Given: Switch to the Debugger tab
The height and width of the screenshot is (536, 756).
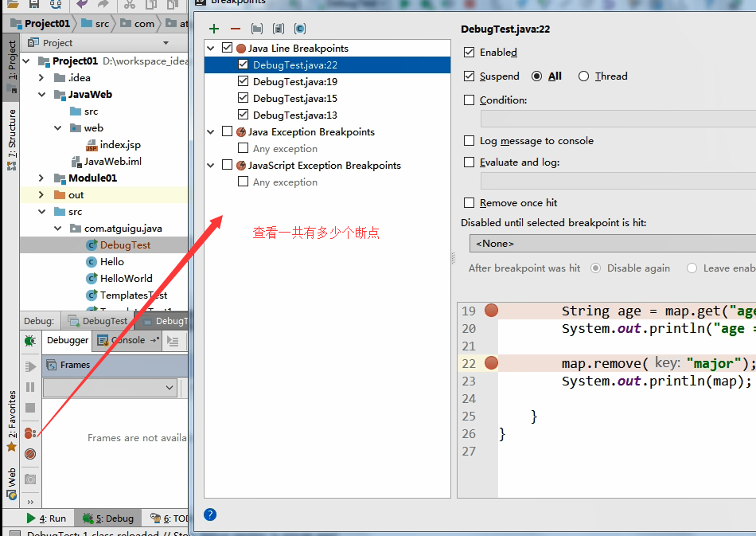Looking at the screenshot, I should click(68, 340).
